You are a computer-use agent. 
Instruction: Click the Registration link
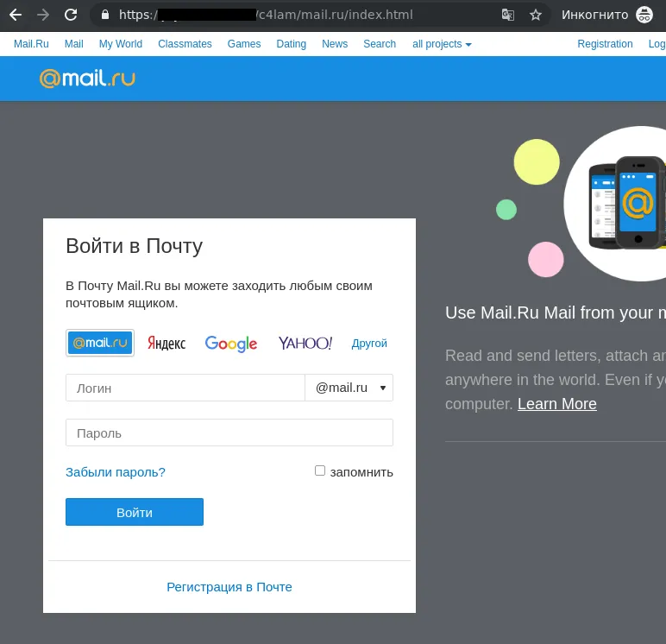tap(605, 44)
